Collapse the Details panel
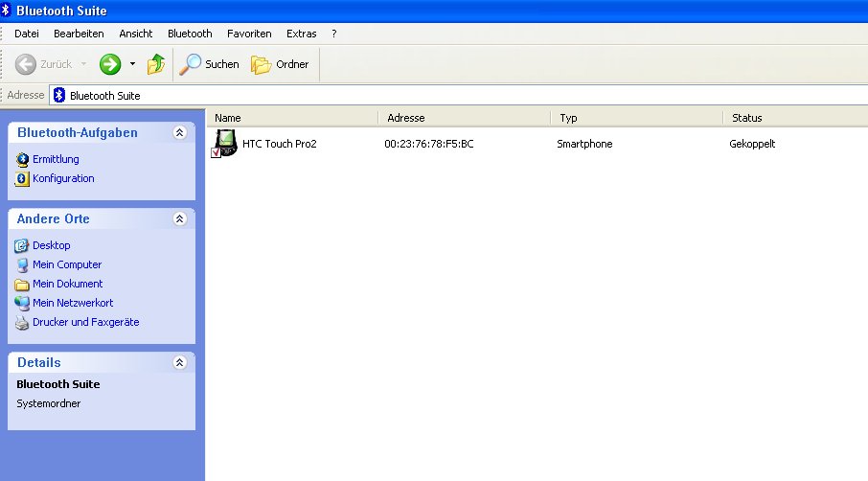The height and width of the screenshot is (481, 868). tap(179, 362)
